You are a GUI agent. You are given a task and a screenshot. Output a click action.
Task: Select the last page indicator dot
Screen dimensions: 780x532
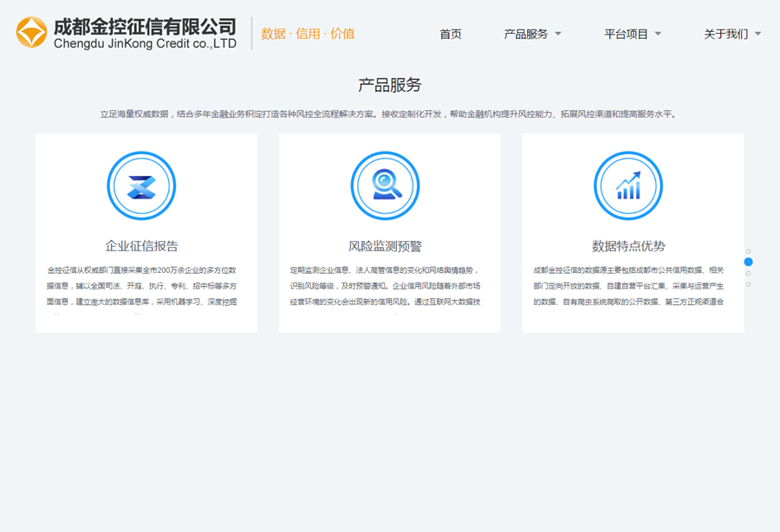pos(749,284)
